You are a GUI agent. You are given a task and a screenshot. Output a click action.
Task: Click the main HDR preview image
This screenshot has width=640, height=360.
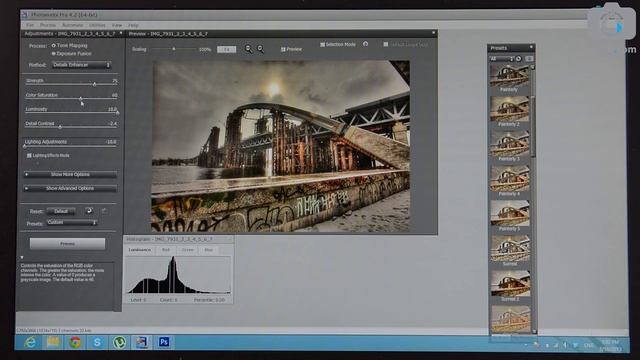pyautogui.click(x=281, y=146)
